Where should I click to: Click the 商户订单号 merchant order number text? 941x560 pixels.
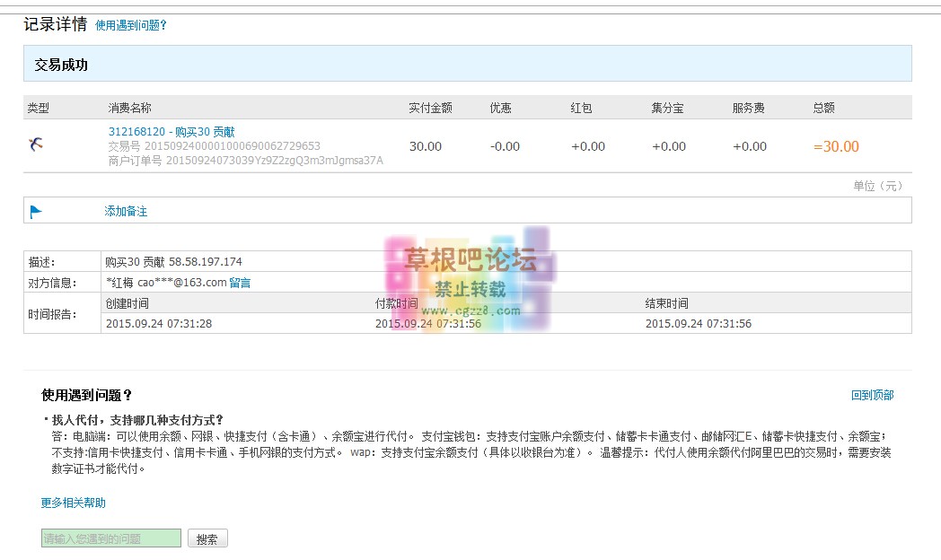click(x=245, y=161)
